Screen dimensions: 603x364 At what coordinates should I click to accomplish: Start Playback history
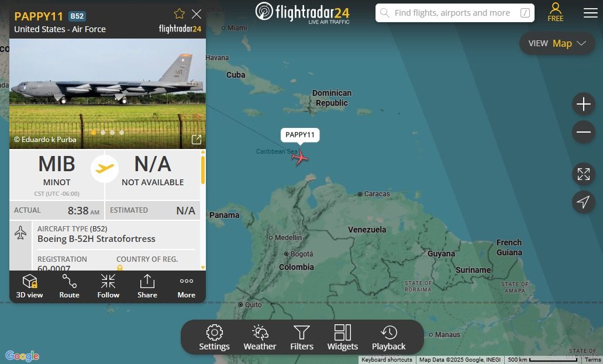click(x=389, y=338)
